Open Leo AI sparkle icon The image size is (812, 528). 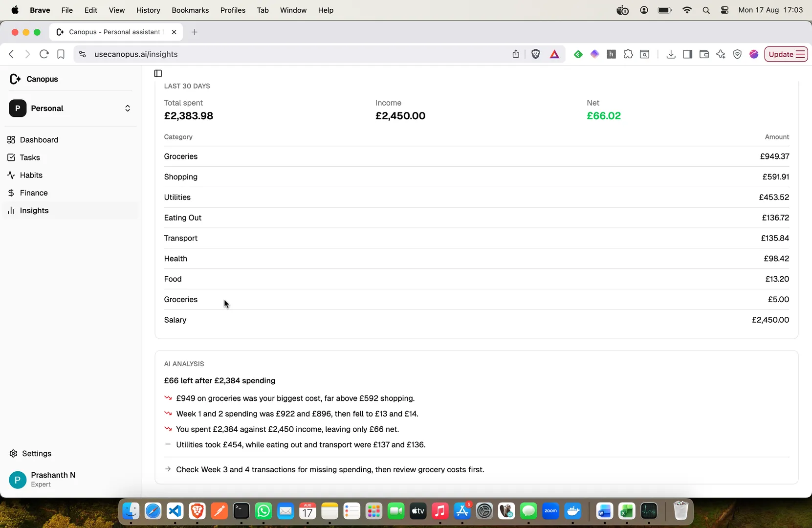[721, 54]
